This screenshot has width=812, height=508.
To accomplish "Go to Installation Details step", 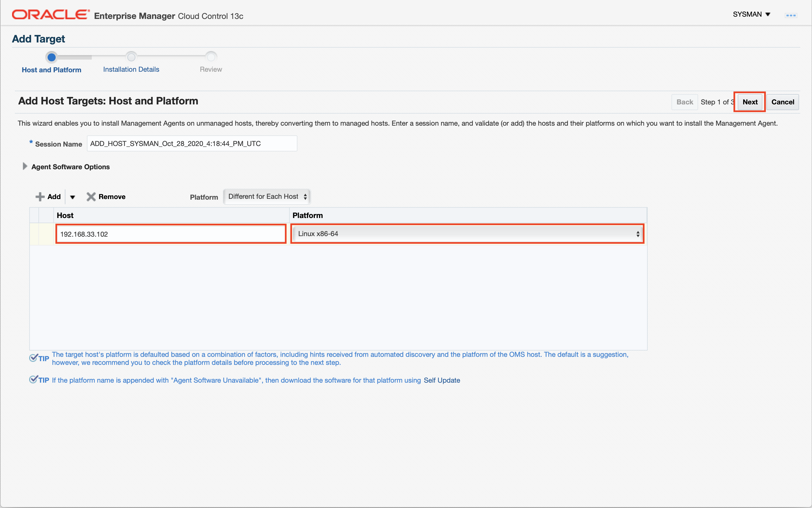I will [x=131, y=69].
